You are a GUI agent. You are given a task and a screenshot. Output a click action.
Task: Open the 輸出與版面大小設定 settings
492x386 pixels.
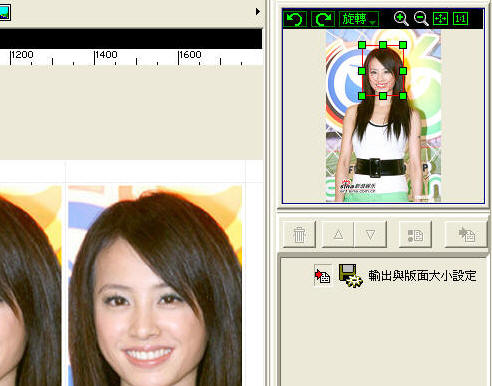[x=422, y=276]
